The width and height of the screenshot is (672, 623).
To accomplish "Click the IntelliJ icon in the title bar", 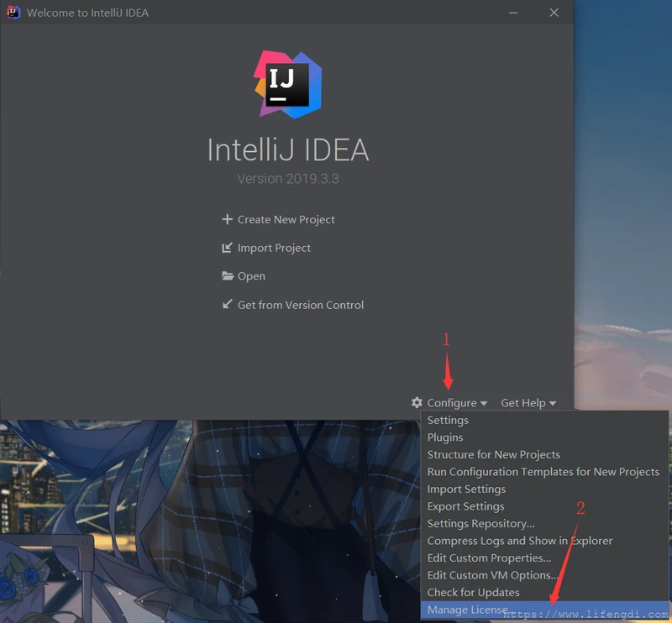I will (13, 13).
